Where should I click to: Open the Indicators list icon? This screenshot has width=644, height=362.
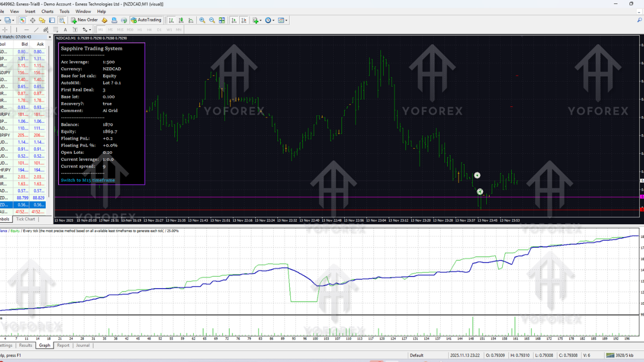pos(256,20)
